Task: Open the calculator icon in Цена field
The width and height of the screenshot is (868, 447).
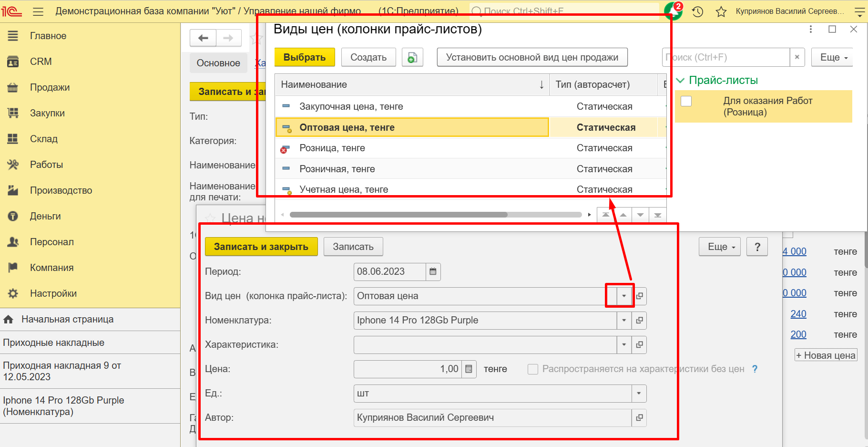Action: [469, 369]
